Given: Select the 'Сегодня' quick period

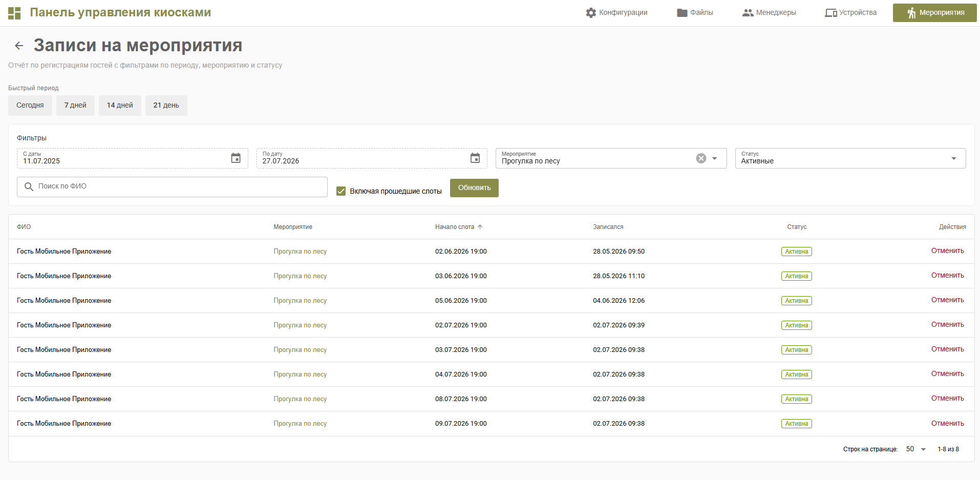Looking at the screenshot, I should 30,106.
